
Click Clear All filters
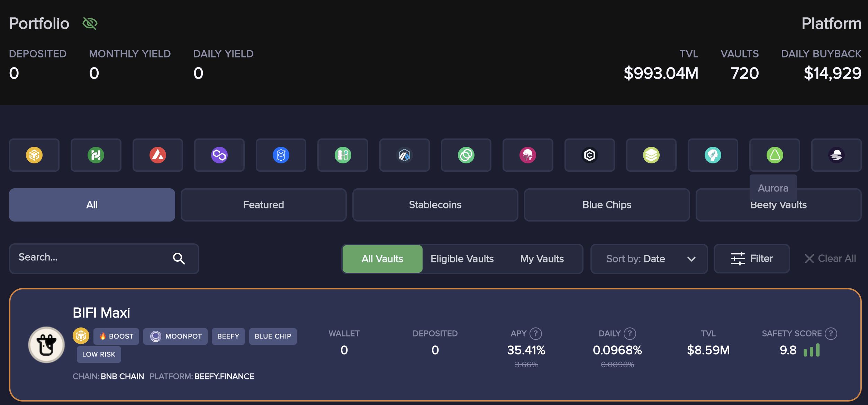click(x=830, y=259)
